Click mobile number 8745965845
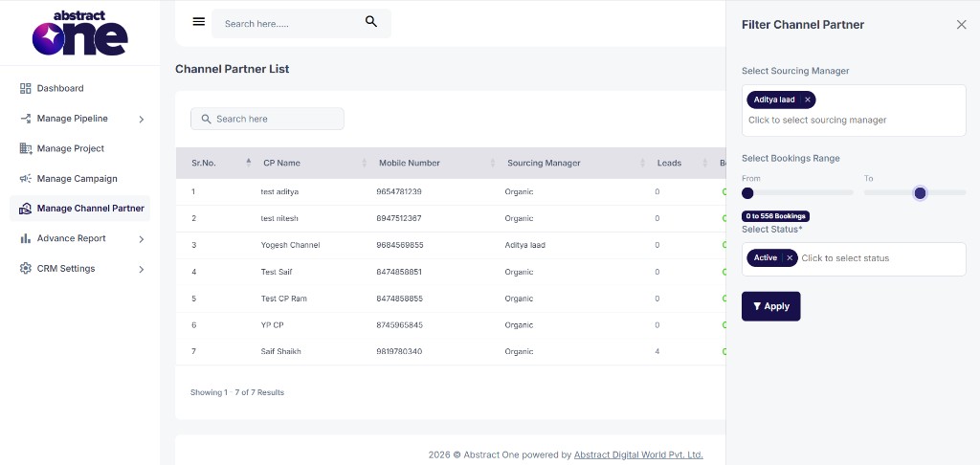 [x=399, y=325]
